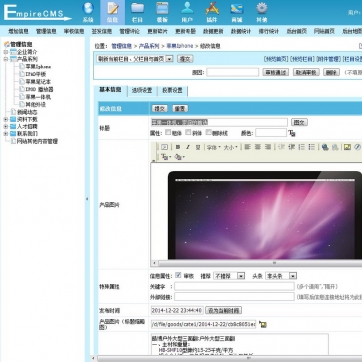Click the source view icon in editor toolbar

coord(164,147)
